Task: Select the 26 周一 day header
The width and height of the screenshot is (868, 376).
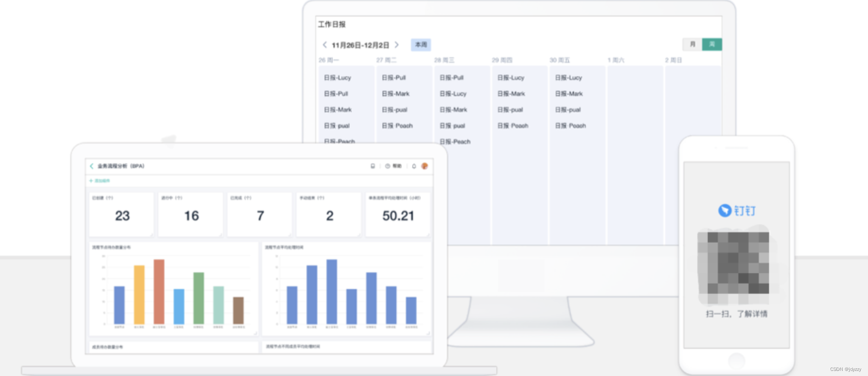Action: (329, 60)
